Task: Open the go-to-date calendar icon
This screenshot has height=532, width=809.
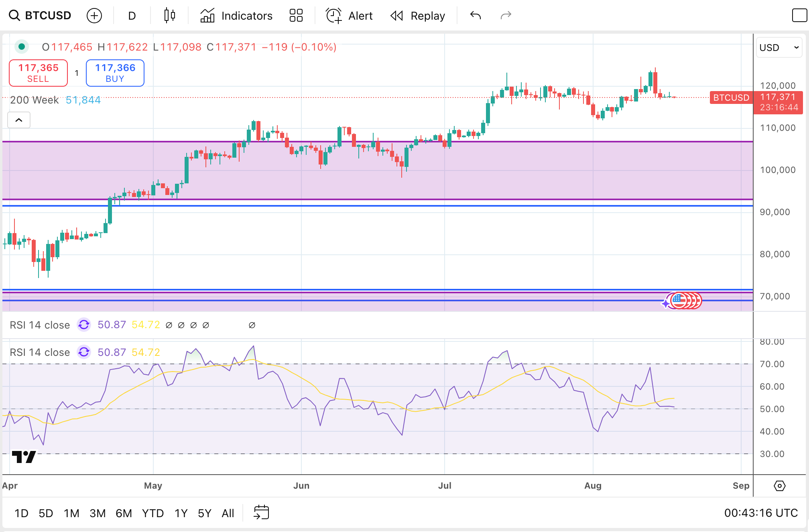Action: pyautogui.click(x=261, y=512)
